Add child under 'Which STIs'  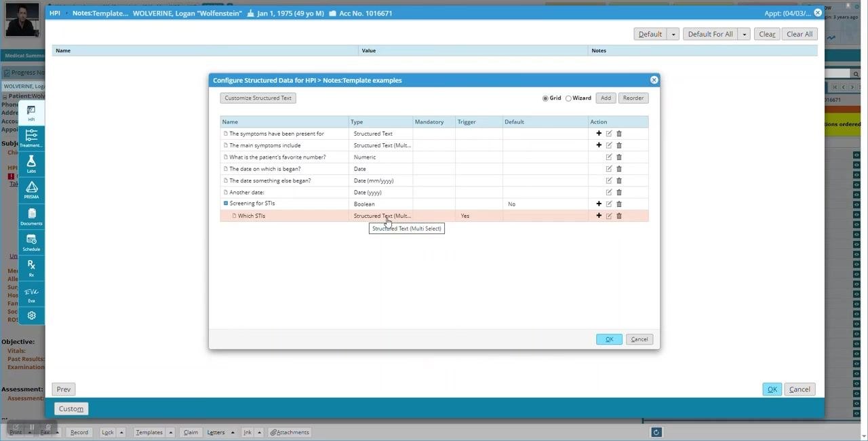[x=599, y=216]
